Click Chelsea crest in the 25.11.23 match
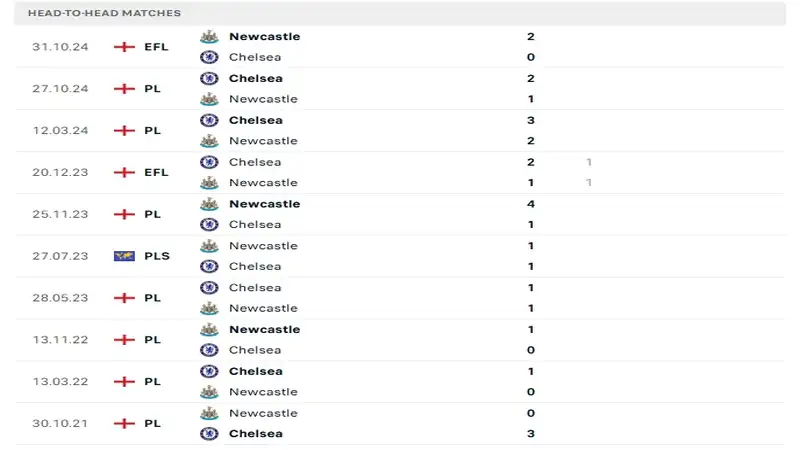800x450 pixels. (x=209, y=224)
